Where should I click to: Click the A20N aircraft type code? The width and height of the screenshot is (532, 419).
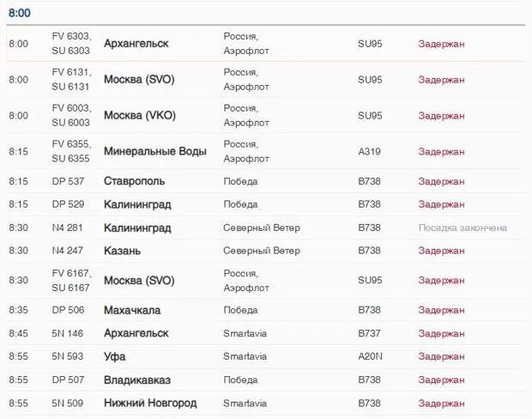[370, 356]
